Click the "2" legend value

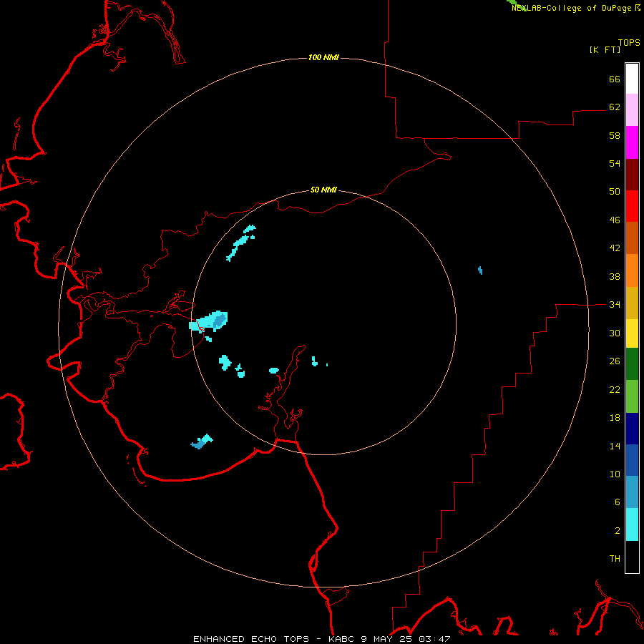(x=618, y=530)
